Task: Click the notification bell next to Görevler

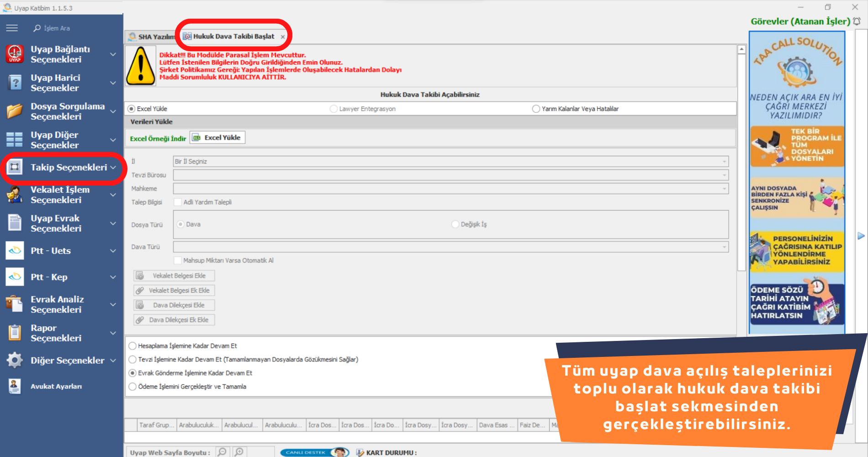Action: pos(857,21)
